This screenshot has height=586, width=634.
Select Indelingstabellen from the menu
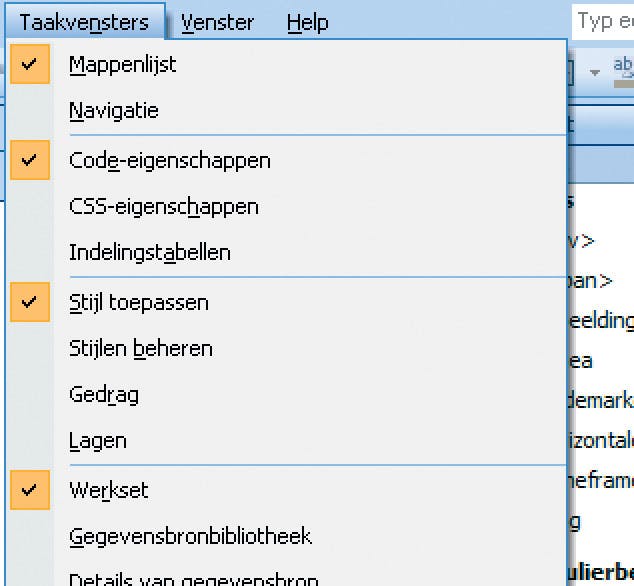pos(149,253)
